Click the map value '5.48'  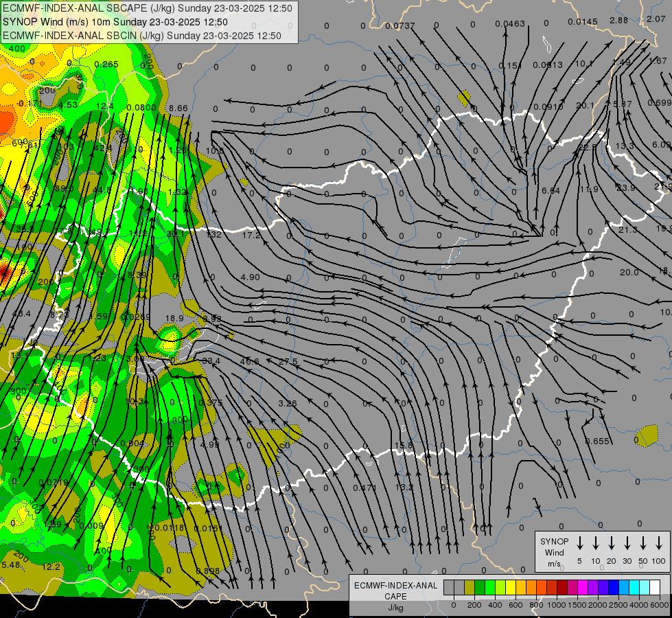coord(11,565)
